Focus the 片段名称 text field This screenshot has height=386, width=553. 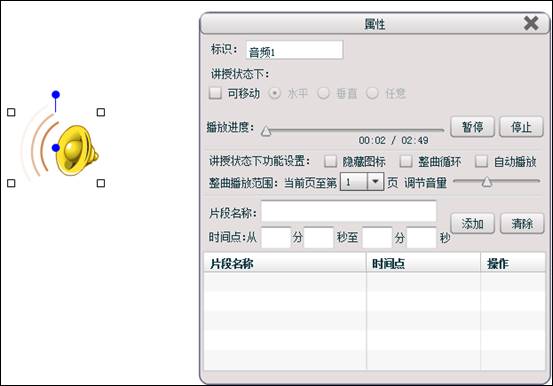click(349, 212)
